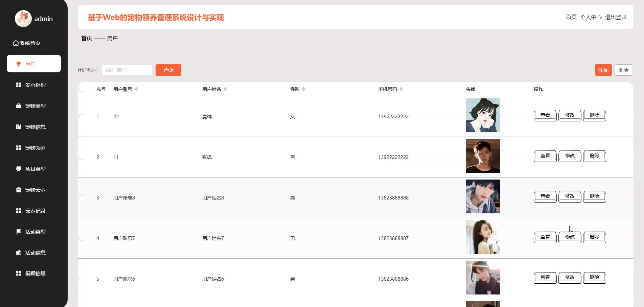This screenshot has height=307, width=644.
Task: Sort table by 手机号码 column arrows
Action: (x=401, y=89)
